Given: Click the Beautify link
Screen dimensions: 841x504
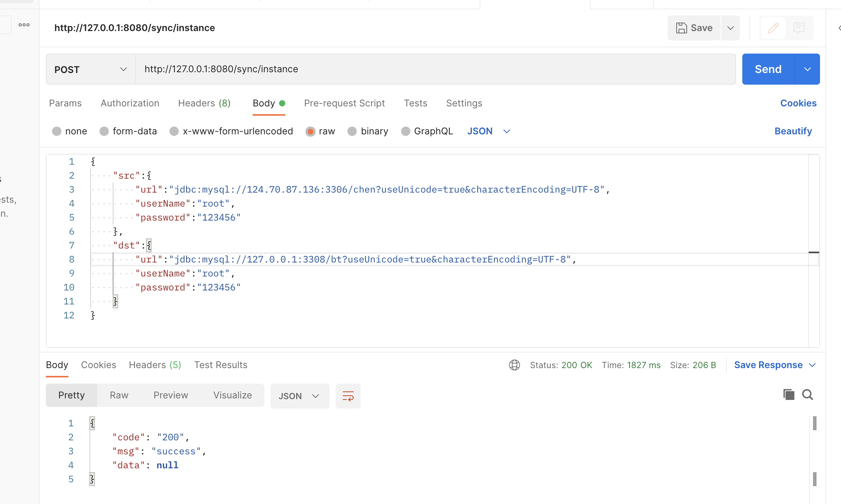Looking at the screenshot, I should coord(793,131).
